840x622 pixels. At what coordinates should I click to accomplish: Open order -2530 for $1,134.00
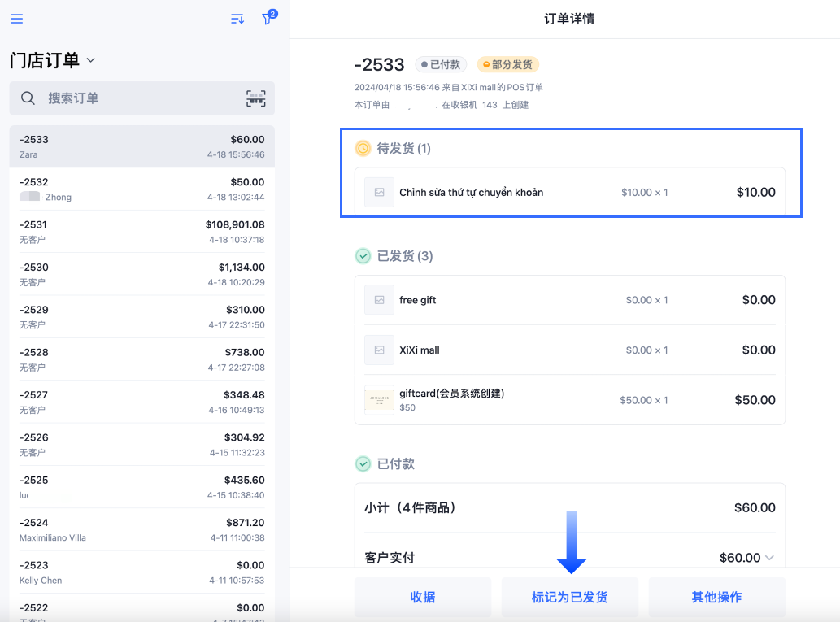click(142, 274)
